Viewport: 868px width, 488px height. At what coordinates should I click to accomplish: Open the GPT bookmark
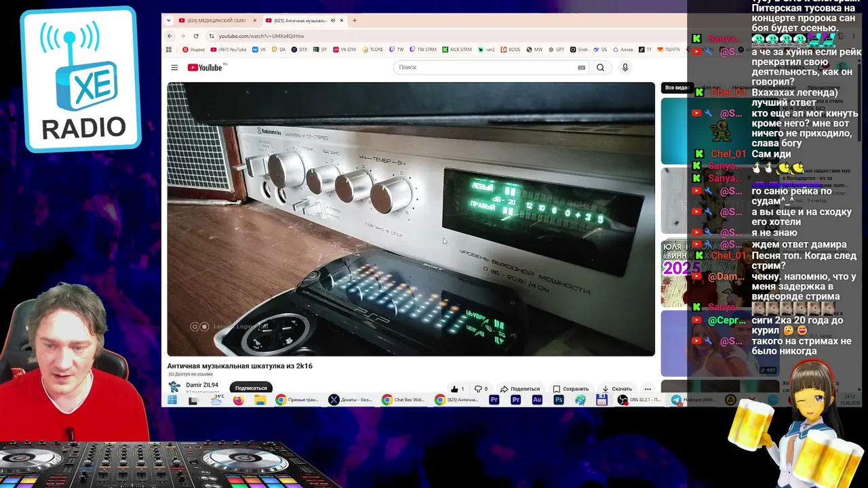(x=556, y=49)
